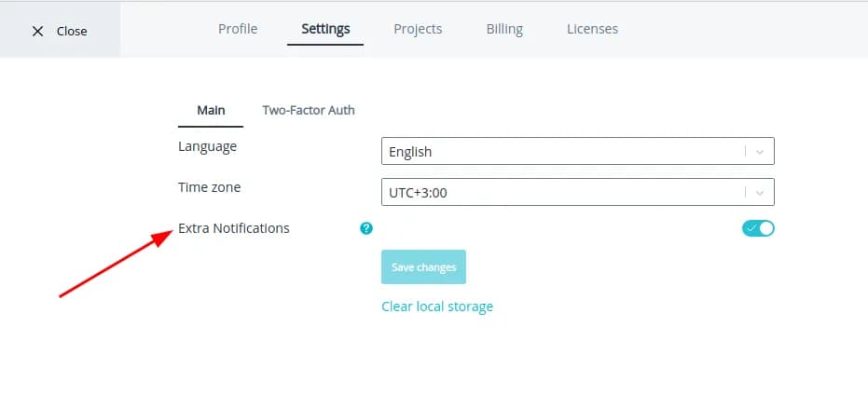Click the Clear local storage link
The width and height of the screenshot is (868, 409).
point(437,307)
